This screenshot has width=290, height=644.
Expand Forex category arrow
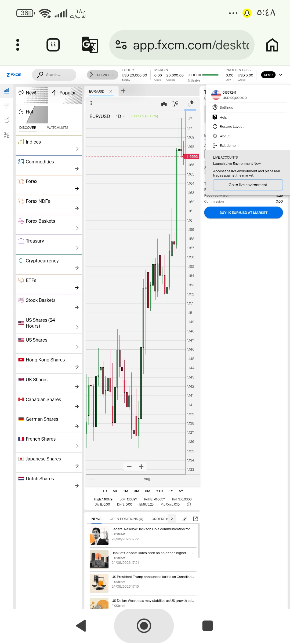click(77, 189)
